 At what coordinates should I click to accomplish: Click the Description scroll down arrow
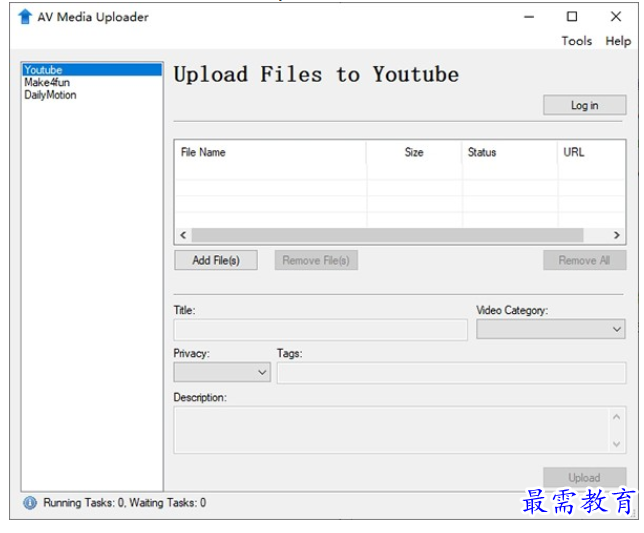coord(616,444)
